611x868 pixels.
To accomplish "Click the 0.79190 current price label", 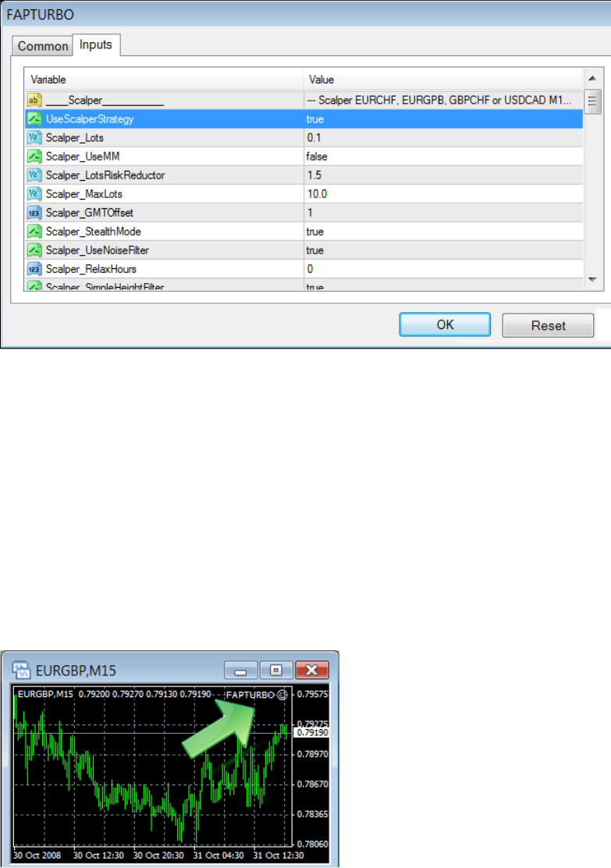I will tap(312, 732).
